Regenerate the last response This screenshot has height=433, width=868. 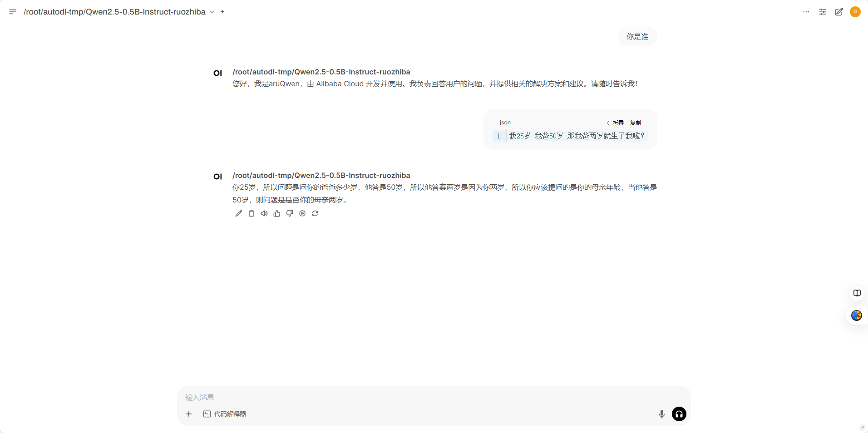click(x=315, y=213)
